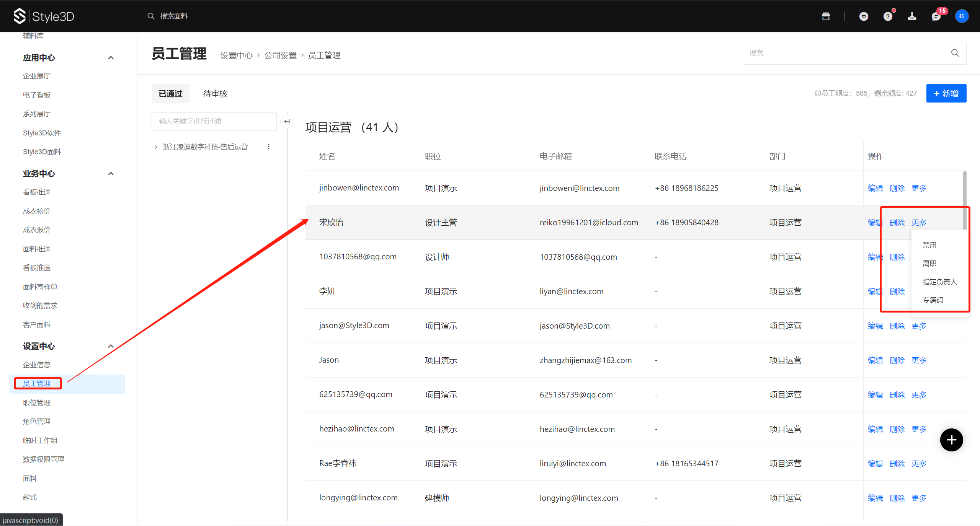This screenshot has height=526, width=980.
Task: Click the 中 language switch icon
Action: tap(863, 16)
